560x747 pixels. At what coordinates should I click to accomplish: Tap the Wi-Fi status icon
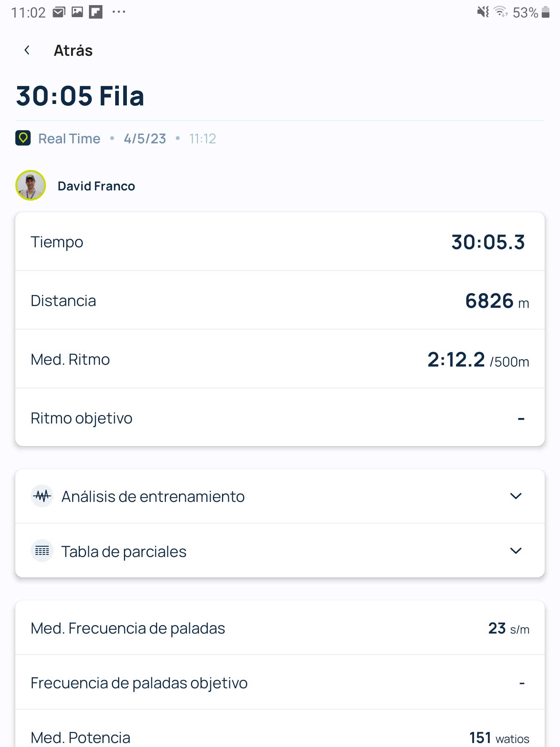(x=501, y=12)
